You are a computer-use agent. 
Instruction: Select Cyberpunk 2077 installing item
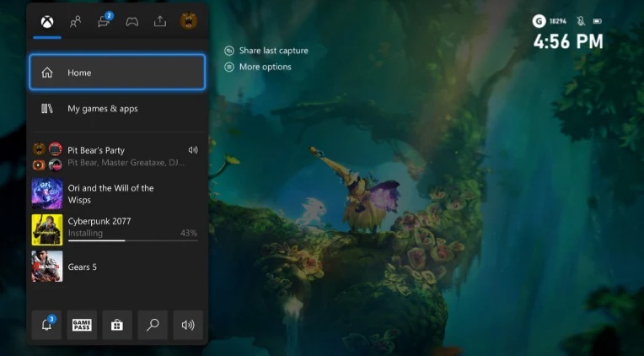point(110,228)
